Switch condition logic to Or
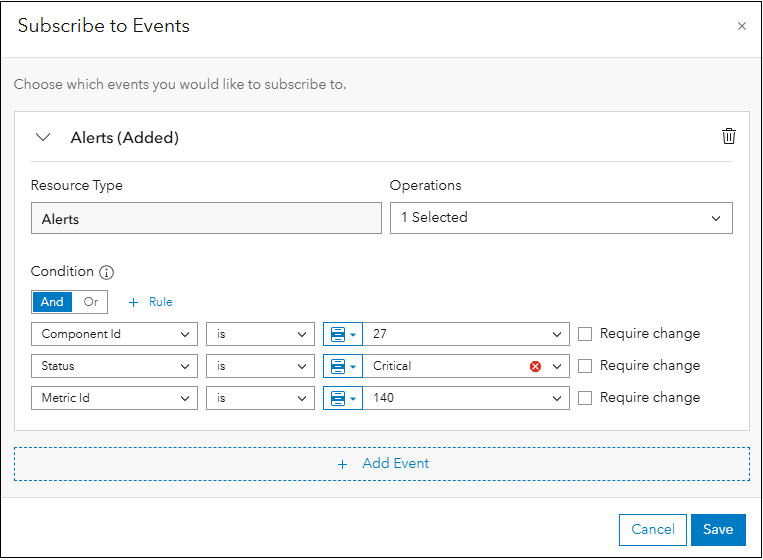The height and width of the screenshot is (560, 763). [x=91, y=302]
